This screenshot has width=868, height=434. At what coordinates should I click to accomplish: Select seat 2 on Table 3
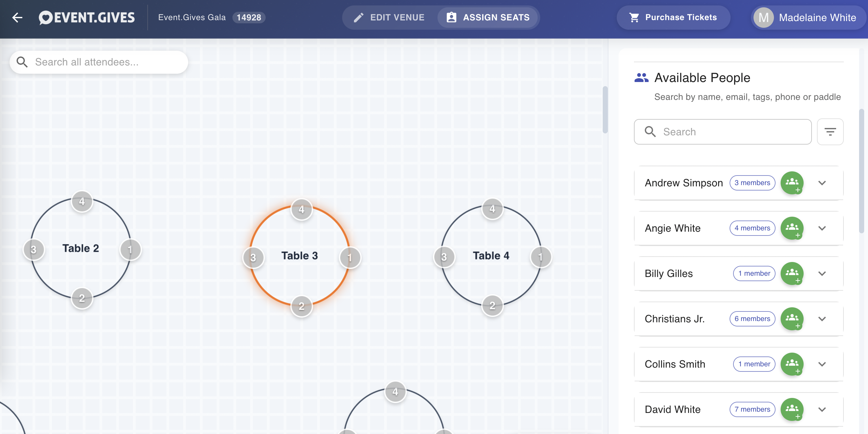(302, 306)
